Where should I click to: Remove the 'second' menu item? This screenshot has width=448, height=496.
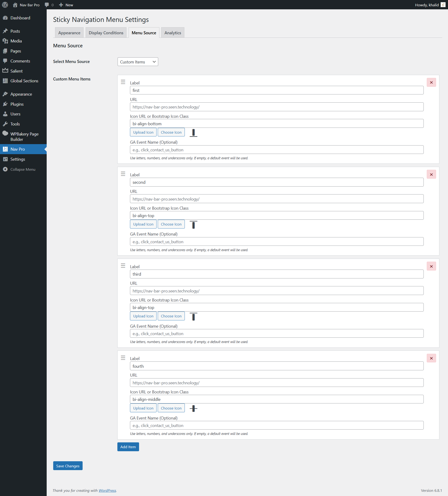431,174
